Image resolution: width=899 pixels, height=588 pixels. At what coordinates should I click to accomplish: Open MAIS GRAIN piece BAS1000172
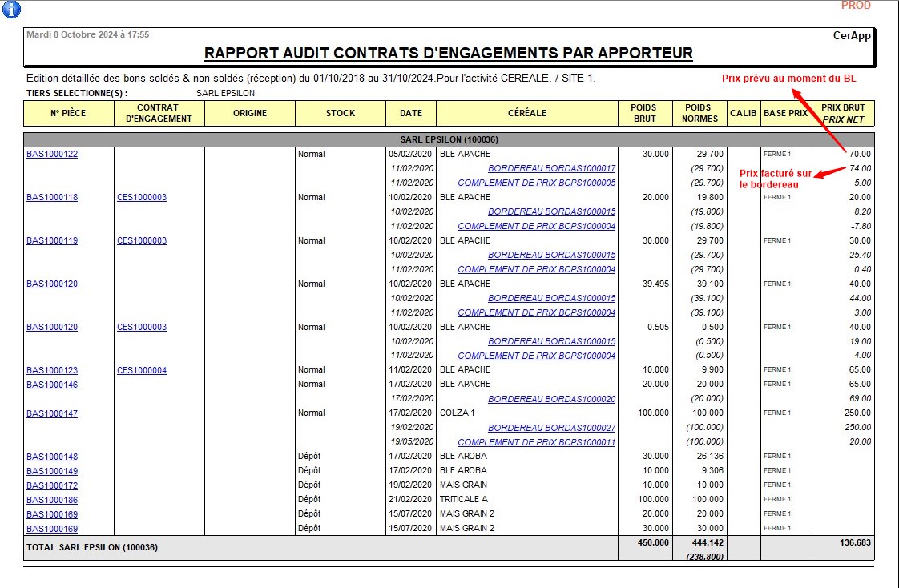52,486
